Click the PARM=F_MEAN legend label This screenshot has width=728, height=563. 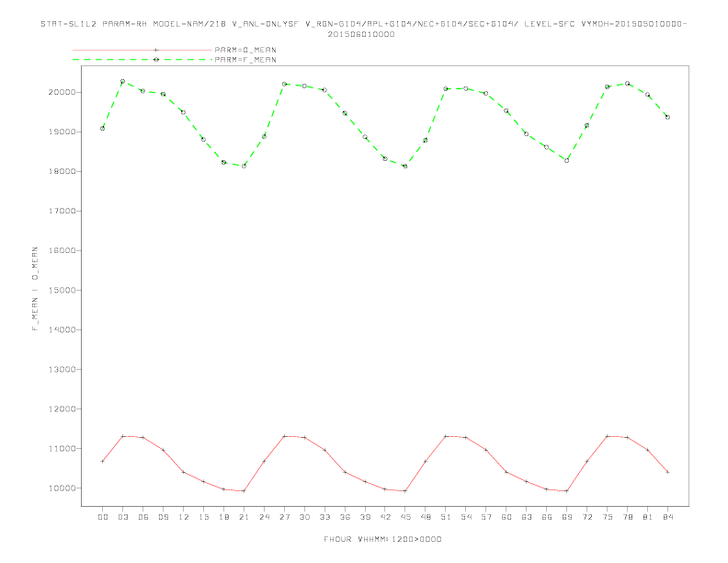pyautogui.click(x=245, y=60)
